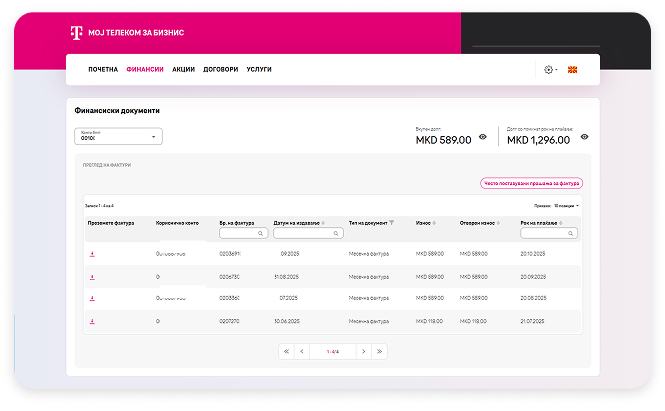
Task: Click the Бр. на фактура search field
Action: click(x=242, y=233)
